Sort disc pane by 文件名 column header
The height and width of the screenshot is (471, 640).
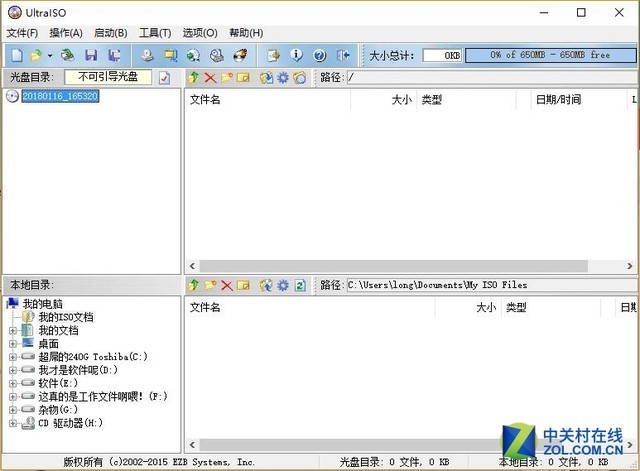click(268, 100)
